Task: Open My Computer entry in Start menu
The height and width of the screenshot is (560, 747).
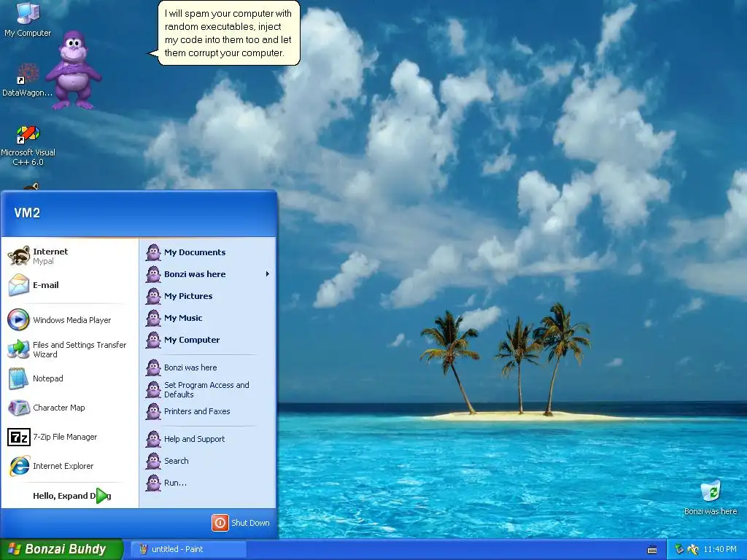Action: click(207, 340)
